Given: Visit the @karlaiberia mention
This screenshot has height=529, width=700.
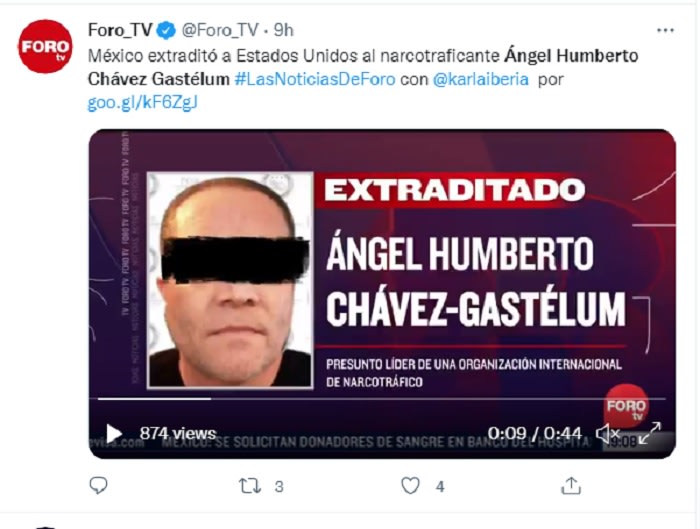Looking at the screenshot, I should [x=481, y=79].
